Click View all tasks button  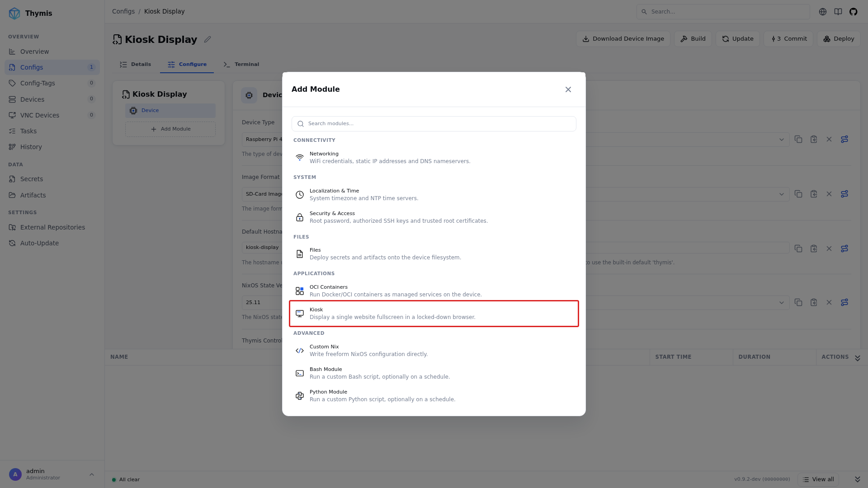pos(819,479)
